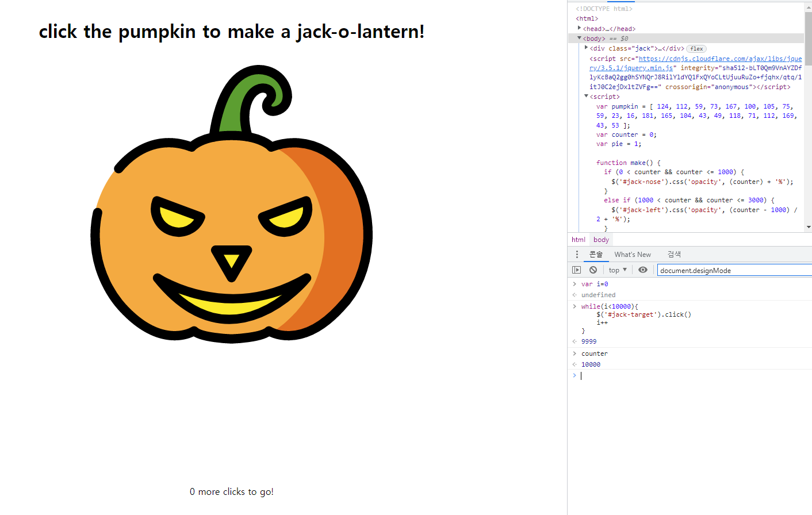Open the jQuery cdnjs script link
The height and width of the screenshot is (515, 812).
click(x=695, y=63)
